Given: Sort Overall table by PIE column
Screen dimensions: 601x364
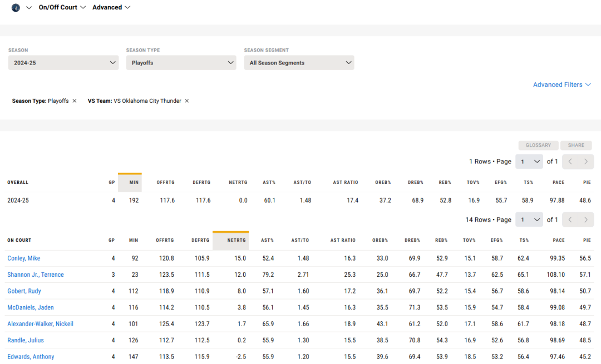Looking at the screenshot, I should (x=587, y=183).
